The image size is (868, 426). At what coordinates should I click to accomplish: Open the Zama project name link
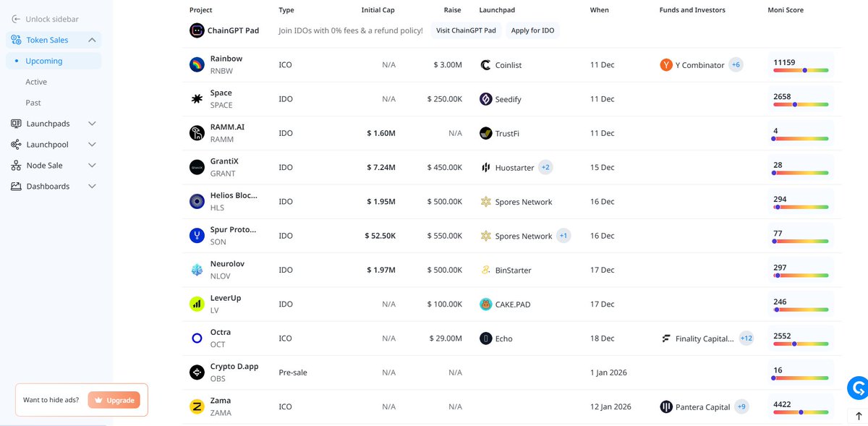click(x=221, y=401)
